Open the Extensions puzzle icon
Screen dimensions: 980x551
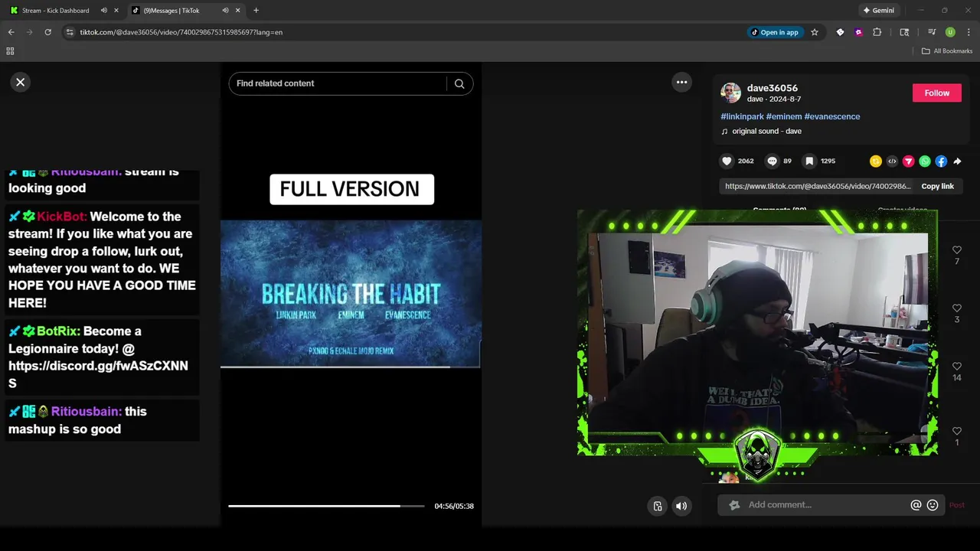click(x=877, y=32)
